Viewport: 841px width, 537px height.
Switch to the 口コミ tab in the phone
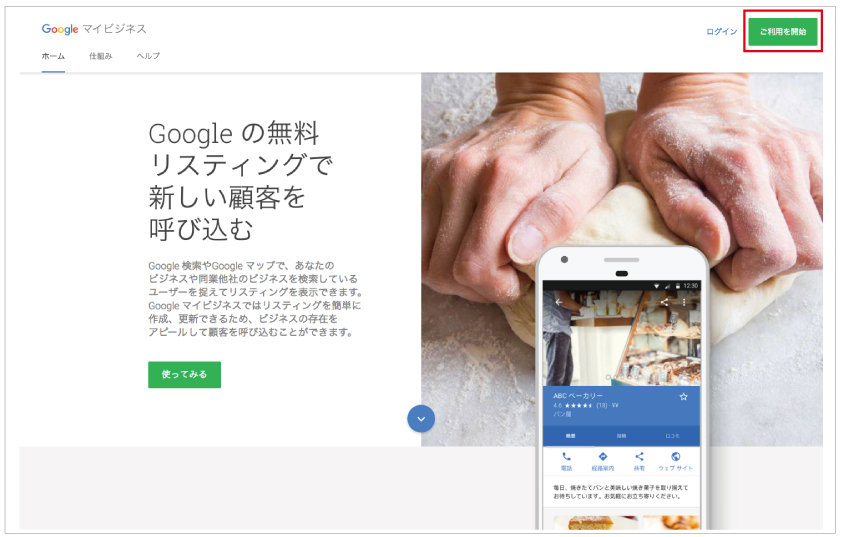coord(673,436)
